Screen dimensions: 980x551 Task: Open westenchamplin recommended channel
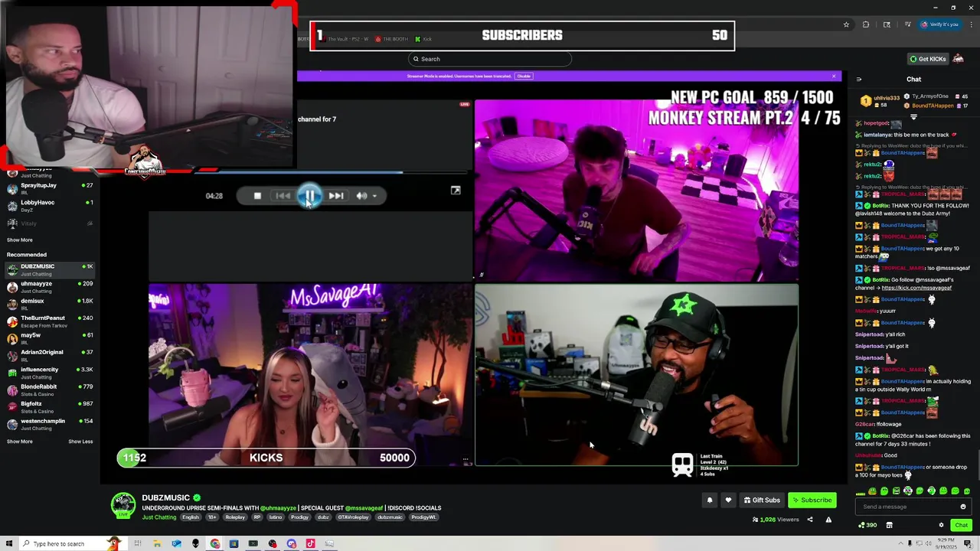click(50, 424)
